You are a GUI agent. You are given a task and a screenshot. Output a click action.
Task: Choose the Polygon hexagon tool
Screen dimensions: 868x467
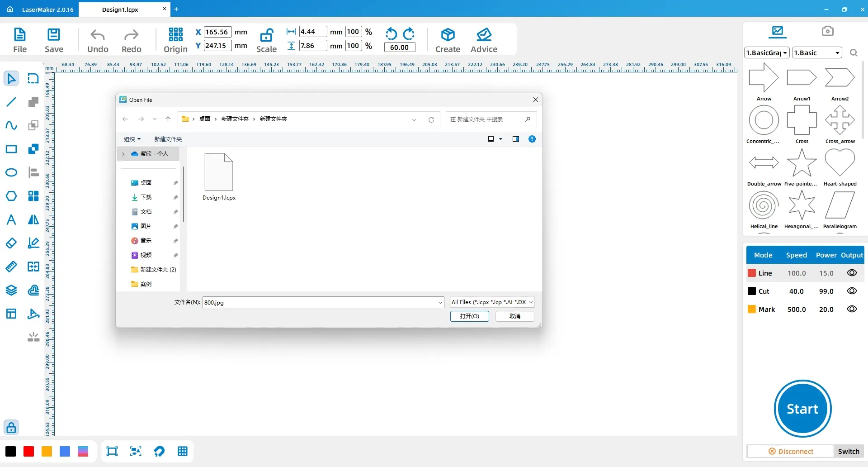point(11,196)
